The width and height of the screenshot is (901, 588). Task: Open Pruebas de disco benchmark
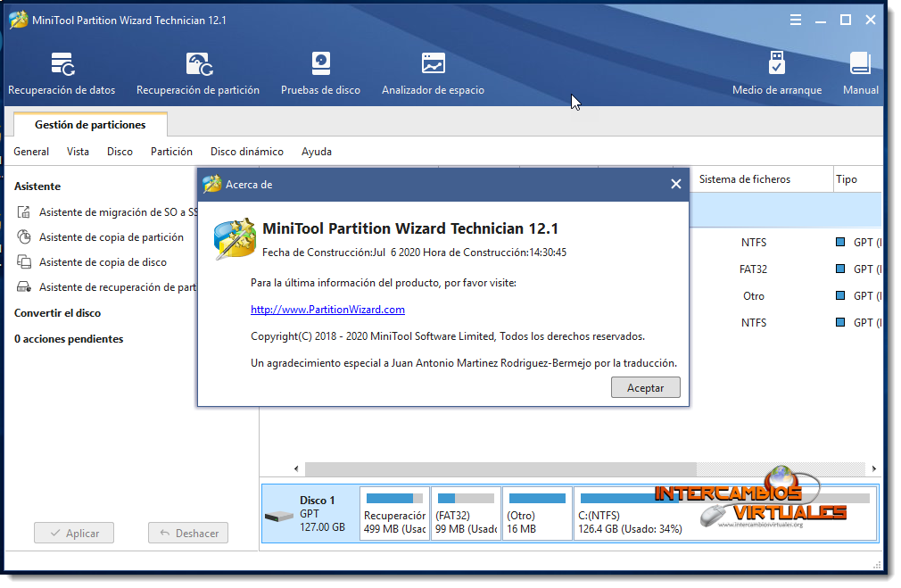(320, 73)
